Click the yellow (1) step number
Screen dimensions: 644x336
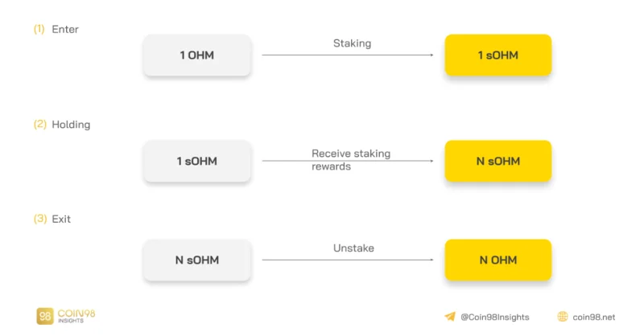pos(39,29)
